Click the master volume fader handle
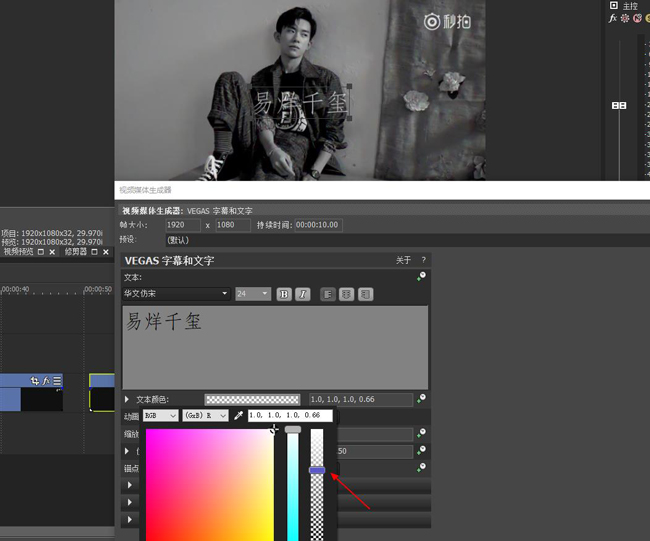Screen dimensions: 650x541 (619, 105)
